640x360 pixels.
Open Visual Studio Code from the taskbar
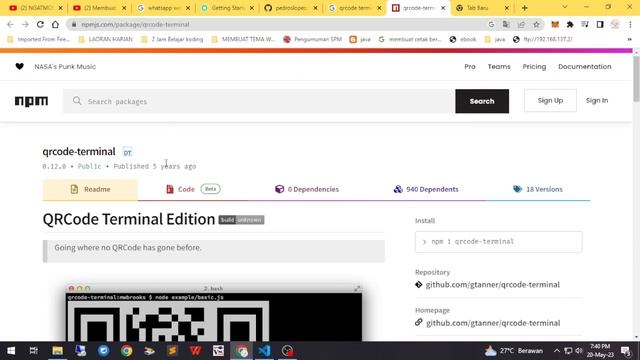(x=264, y=351)
